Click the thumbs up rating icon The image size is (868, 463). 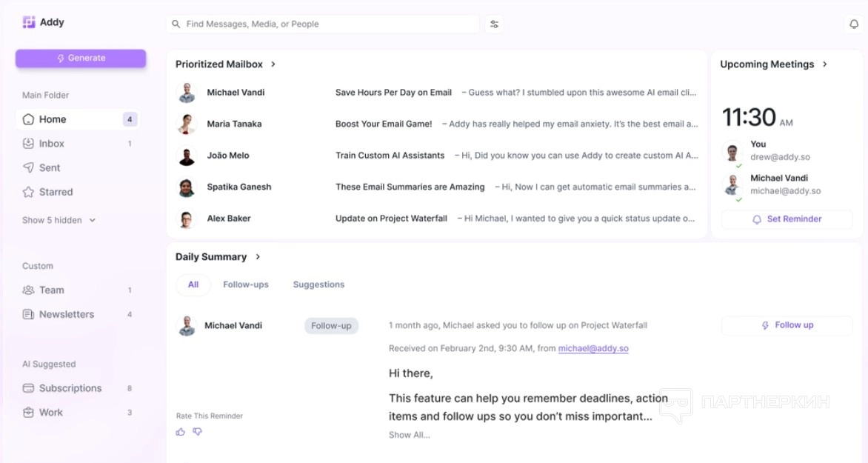pos(181,432)
